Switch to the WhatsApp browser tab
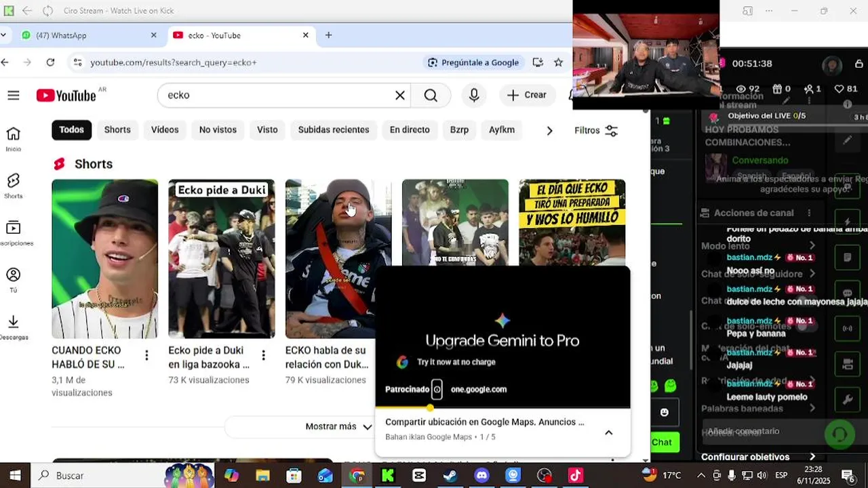The width and height of the screenshot is (868, 488). (88, 35)
